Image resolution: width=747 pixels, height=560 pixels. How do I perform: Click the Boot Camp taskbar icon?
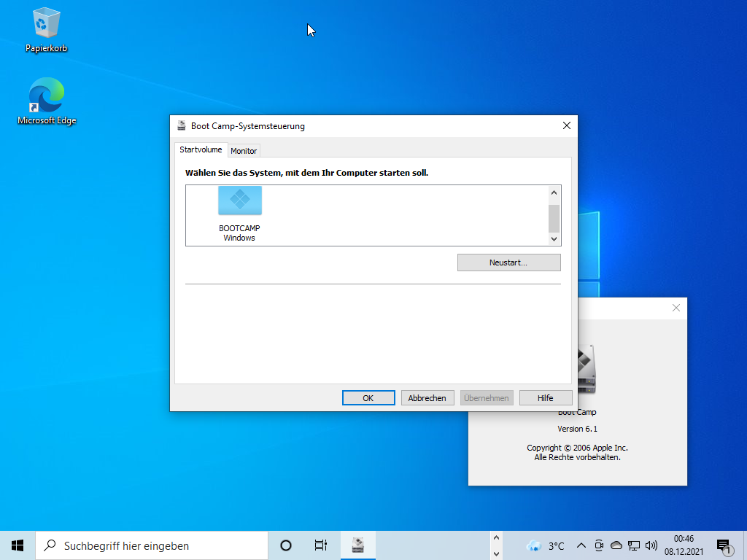pos(357,545)
